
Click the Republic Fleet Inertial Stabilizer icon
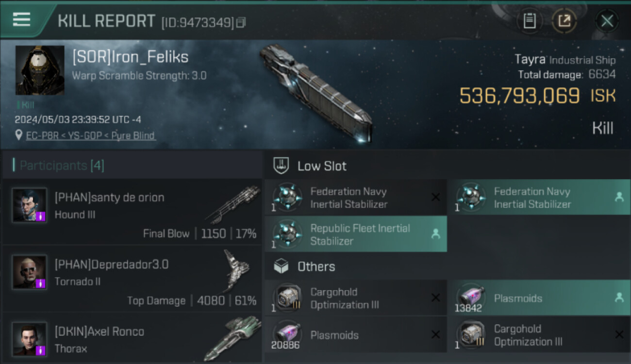tap(287, 233)
